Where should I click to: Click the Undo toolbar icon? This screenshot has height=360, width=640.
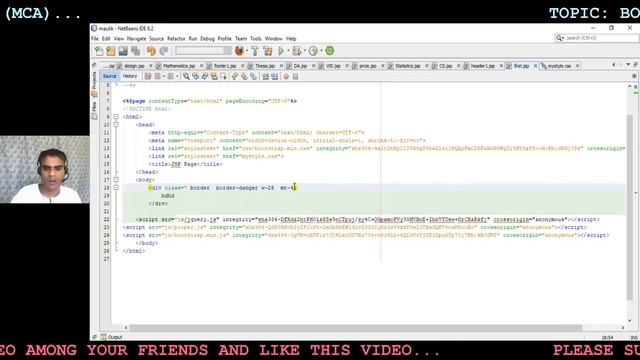[x=151, y=51]
